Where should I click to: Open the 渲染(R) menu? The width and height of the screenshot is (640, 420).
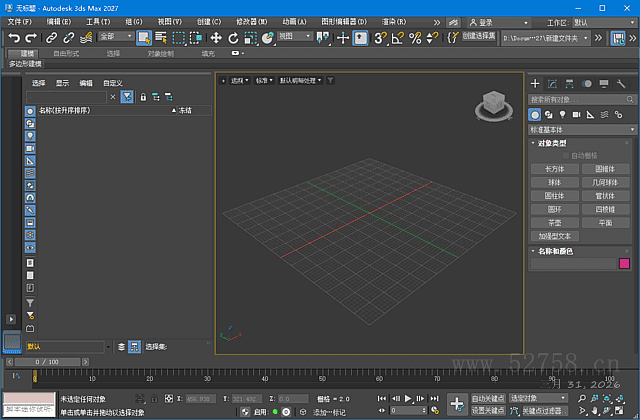pyautogui.click(x=393, y=22)
